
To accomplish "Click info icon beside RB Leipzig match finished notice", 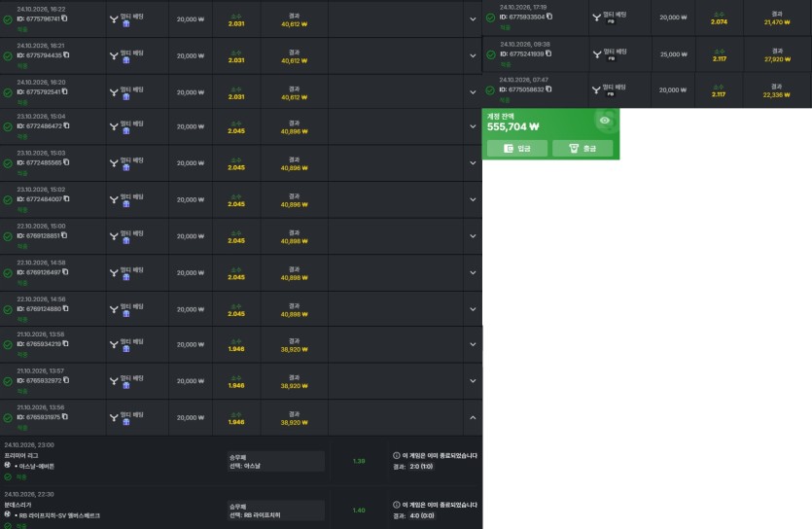I will tap(397, 505).
